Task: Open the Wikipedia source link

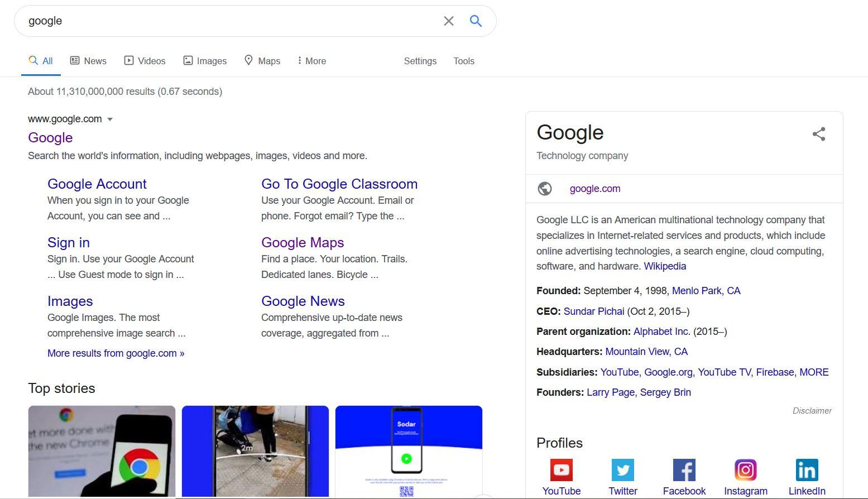Action: click(665, 266)
